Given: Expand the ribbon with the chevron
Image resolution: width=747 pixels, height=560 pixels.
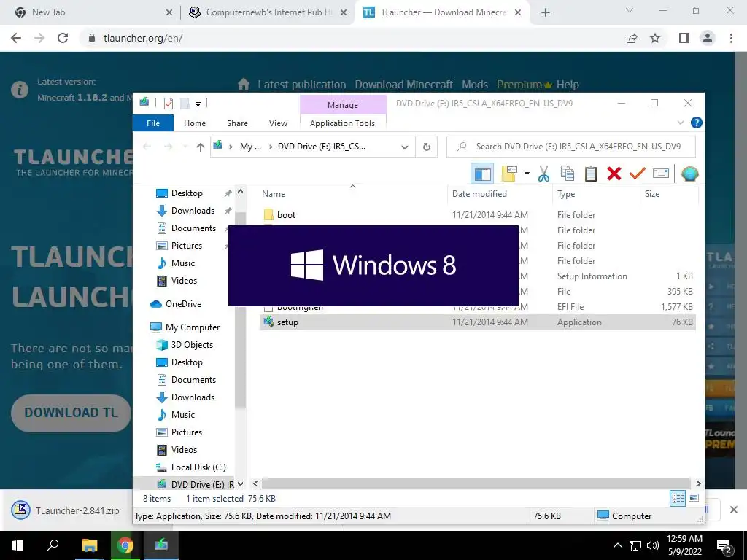Looking at the screenshot, I should pyautogui.click(x=681, y=122).
